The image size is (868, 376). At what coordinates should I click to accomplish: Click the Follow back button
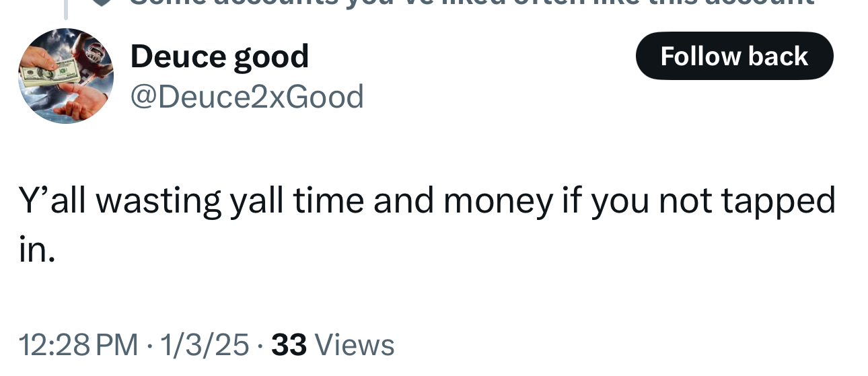734,56
